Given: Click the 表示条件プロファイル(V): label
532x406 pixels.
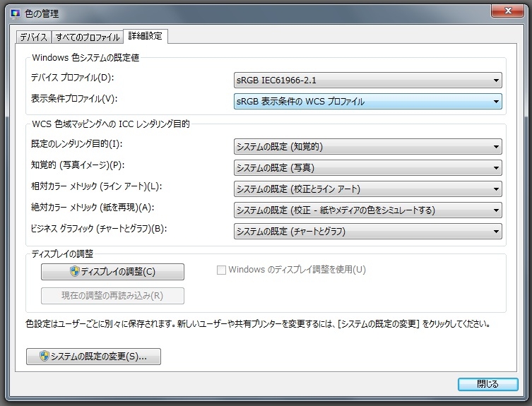Looking at the screenshot, I should [x=74, y=99].
